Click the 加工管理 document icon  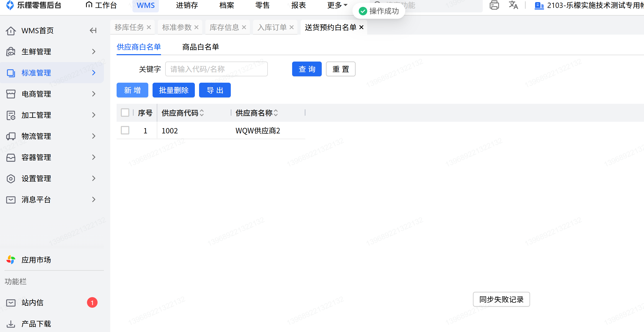[11, 115]
